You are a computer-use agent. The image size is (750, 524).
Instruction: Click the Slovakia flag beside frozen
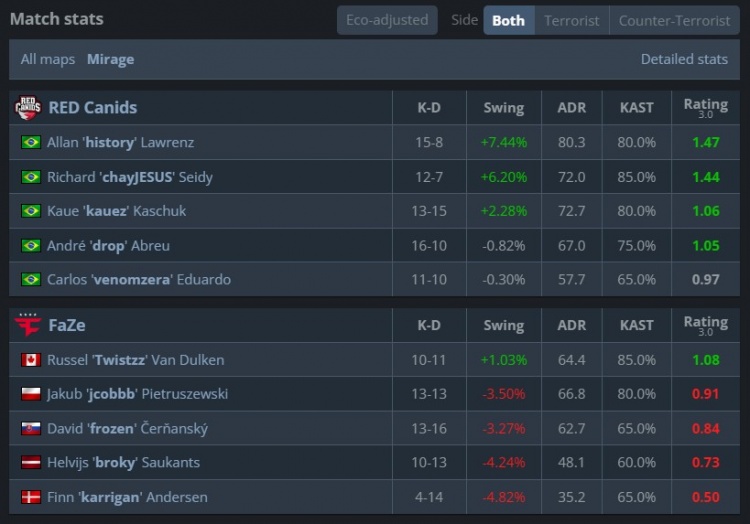pos(30,429)
